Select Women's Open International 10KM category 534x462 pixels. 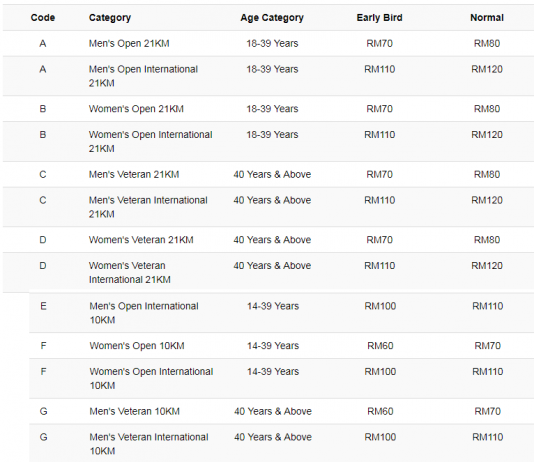[151, 378]
